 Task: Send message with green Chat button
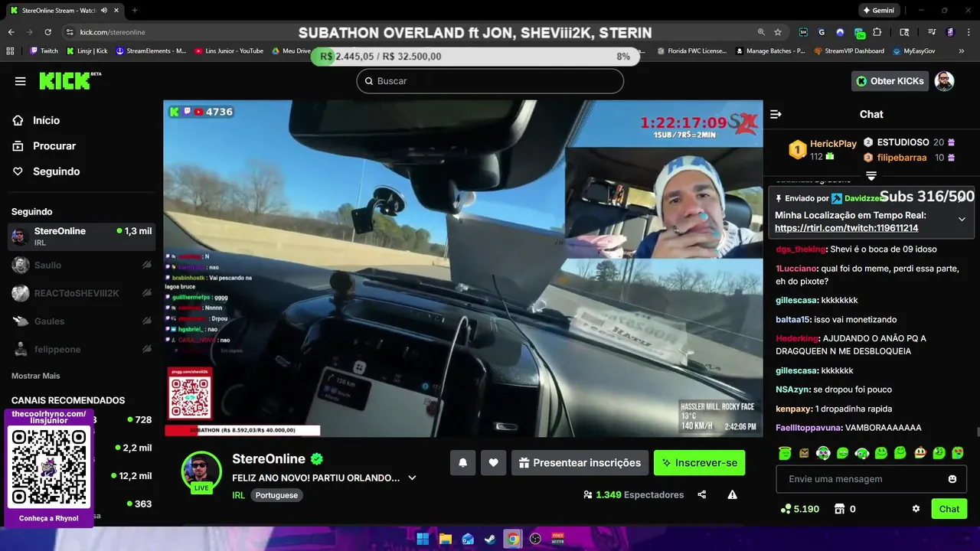949,509
